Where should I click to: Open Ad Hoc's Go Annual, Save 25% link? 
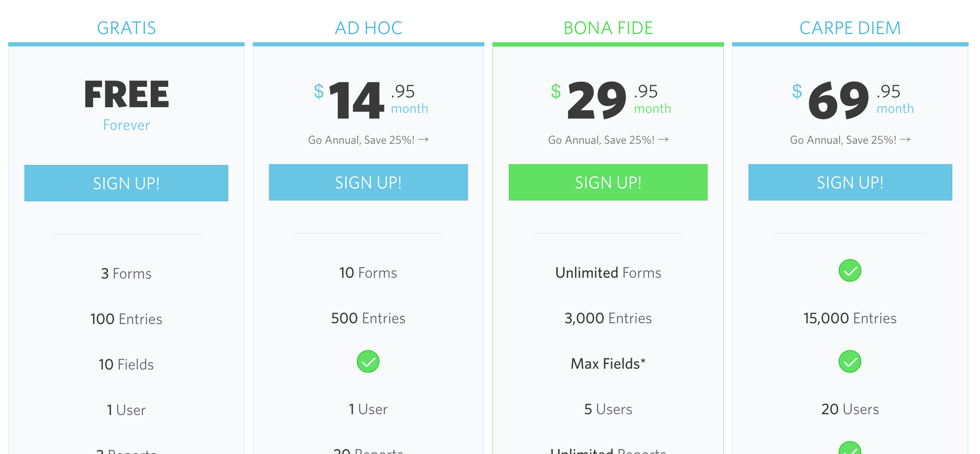click(x=361, y=140)
